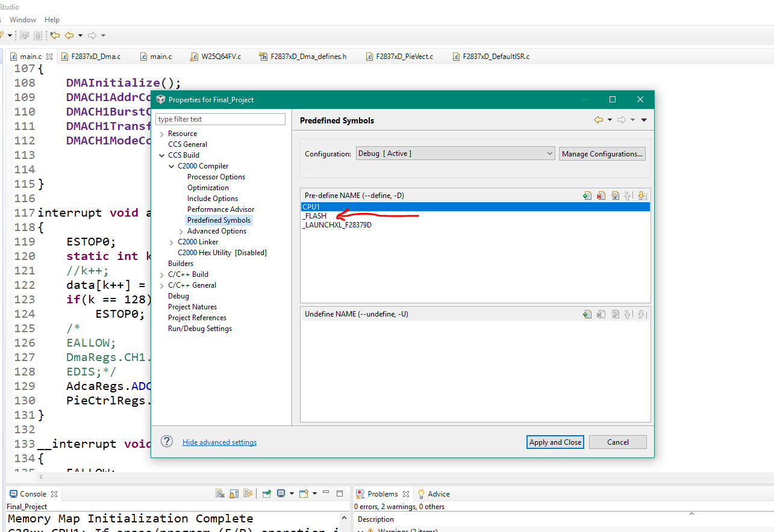Click Move Down icon in Pre-define NAME toolbar

click(641, 196)
